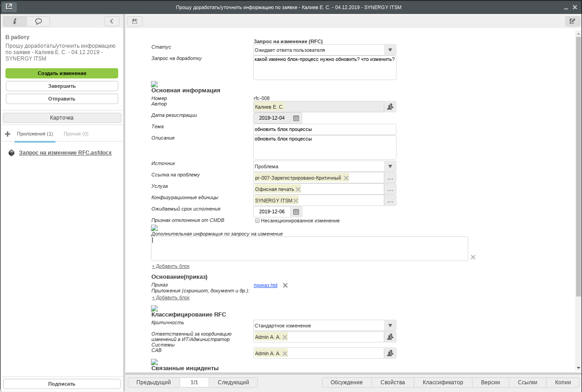
Task: Click the plus icon to add attachment
Action: tap(8, 134)
